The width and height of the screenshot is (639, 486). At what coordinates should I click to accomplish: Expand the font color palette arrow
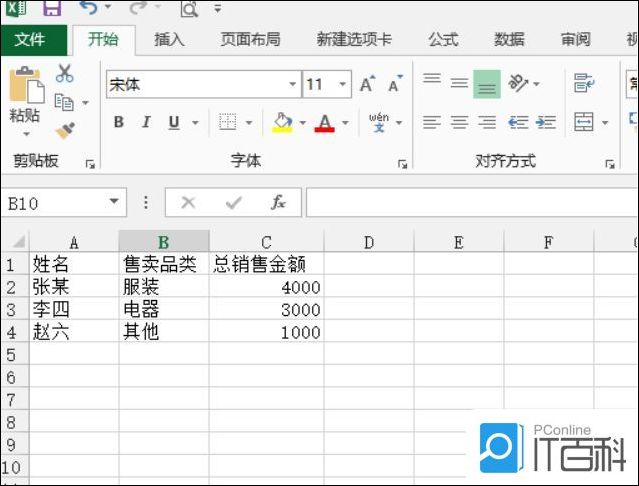click(345, 123)
